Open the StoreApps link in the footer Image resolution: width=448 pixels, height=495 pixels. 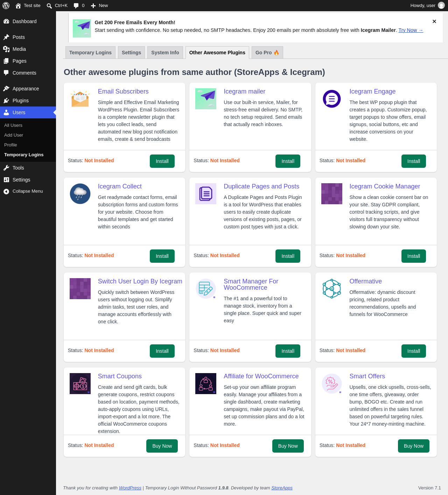pos(282,488)
